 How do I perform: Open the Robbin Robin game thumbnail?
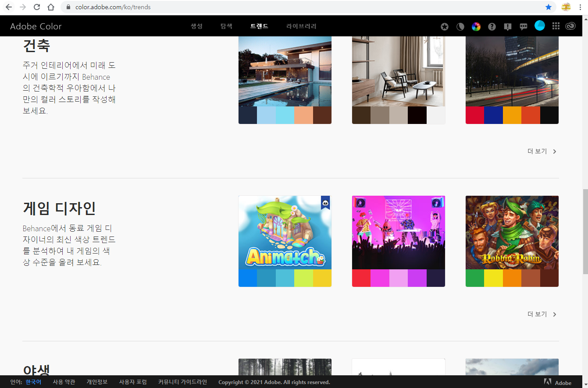pyautogui.click(x=512, y=233)
